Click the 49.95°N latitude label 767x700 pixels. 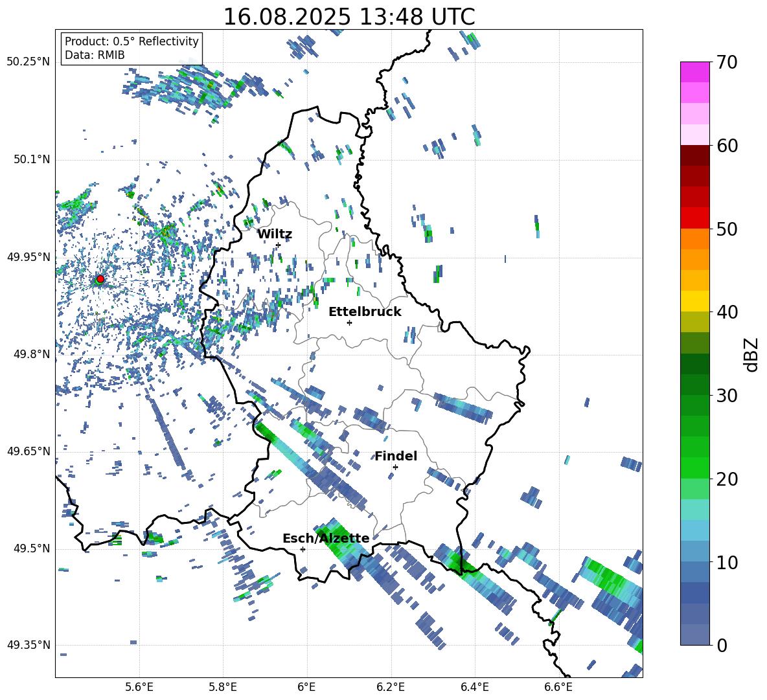[x=29, y=256]
